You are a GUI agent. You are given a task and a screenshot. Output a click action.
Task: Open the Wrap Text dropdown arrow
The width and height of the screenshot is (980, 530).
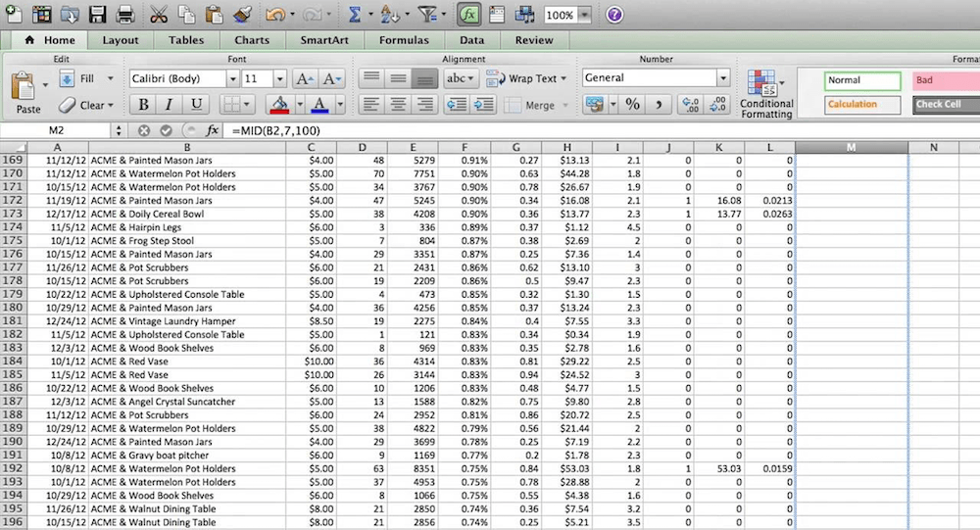(x=563, y=78)
